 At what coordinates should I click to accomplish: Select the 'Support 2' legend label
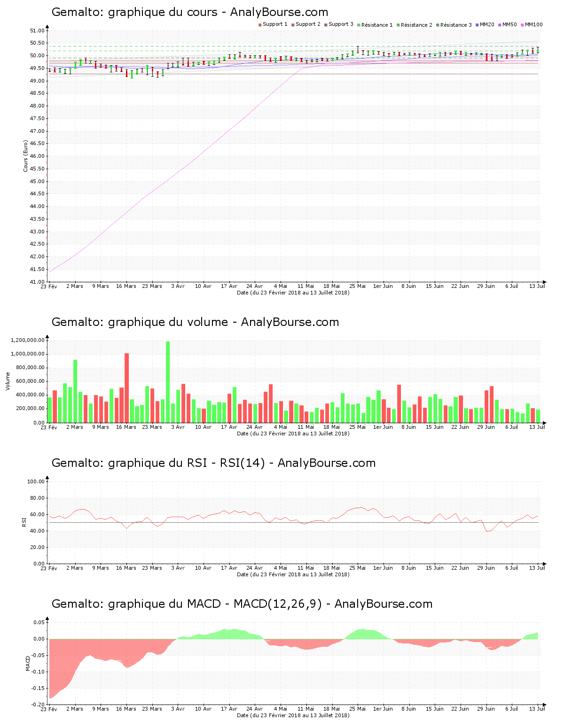(x=308, y=24)
